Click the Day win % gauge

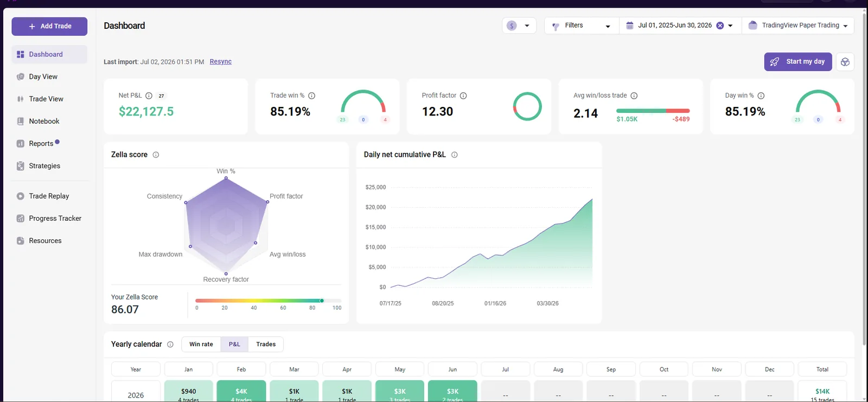(818, 101)
